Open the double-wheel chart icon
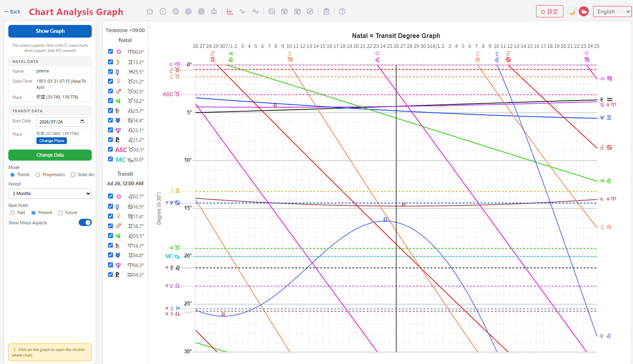 [176, 11]
